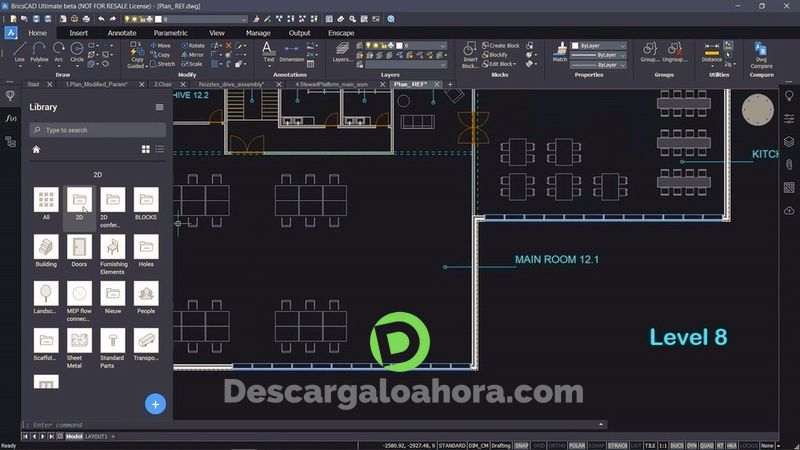This screenshot has height=450, width=800.
Task: Click the Undo arrow in quick toolbar
Action: [x=101, y=19]
